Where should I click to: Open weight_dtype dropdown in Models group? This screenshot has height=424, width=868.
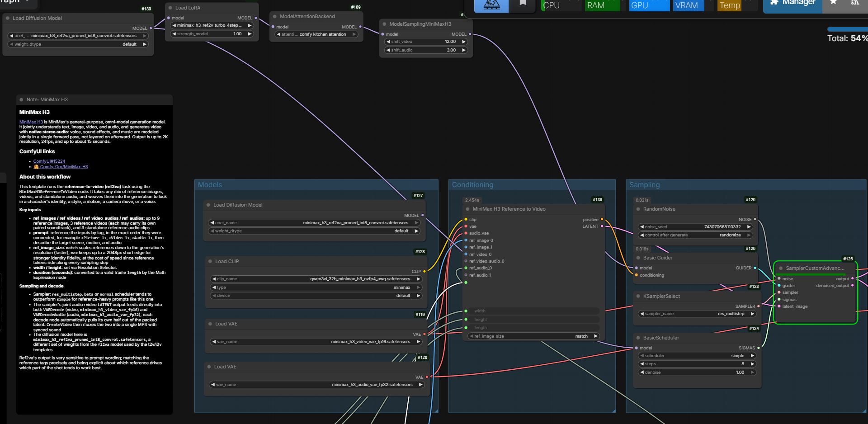click(314, 231)
